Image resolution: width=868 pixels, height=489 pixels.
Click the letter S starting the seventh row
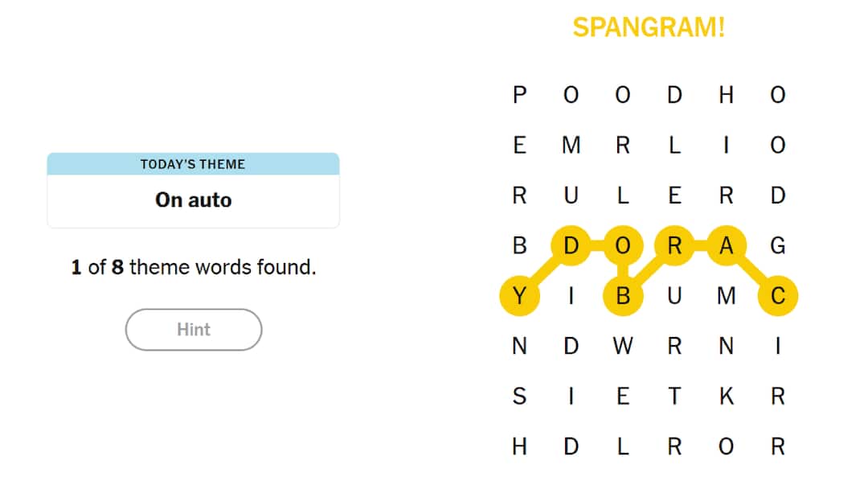[519, 397]
